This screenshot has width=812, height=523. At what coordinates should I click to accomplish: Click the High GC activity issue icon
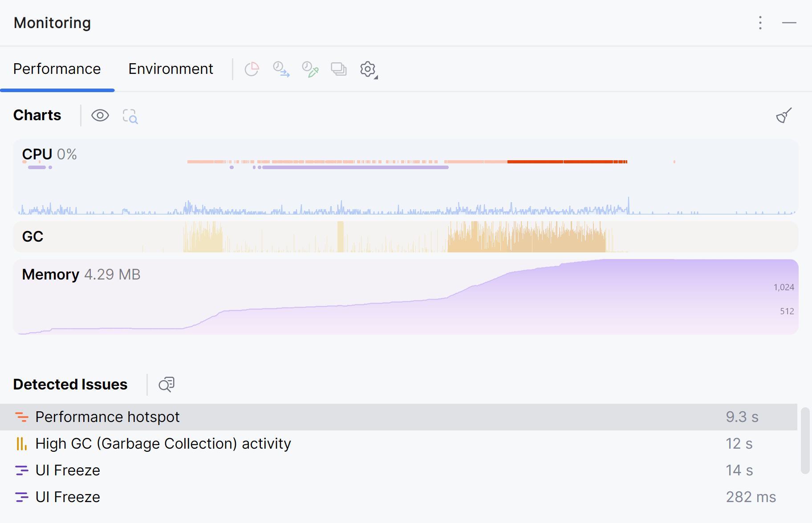coord(22,443)
